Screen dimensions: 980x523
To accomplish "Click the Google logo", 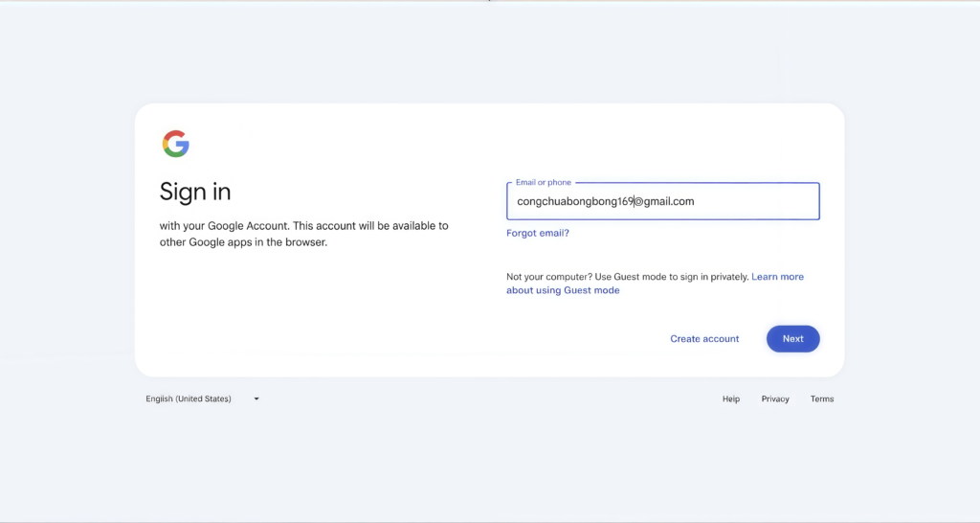I will click(176, 145).
